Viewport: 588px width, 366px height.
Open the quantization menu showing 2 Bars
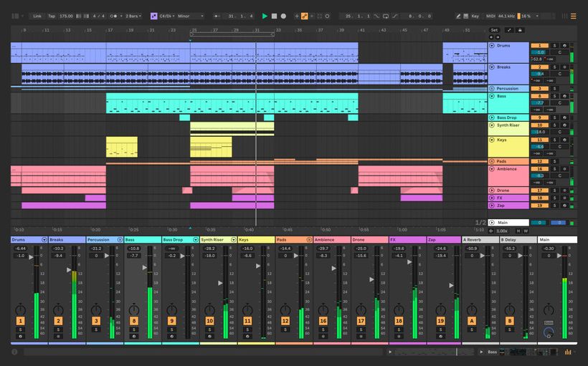point(133,16)
